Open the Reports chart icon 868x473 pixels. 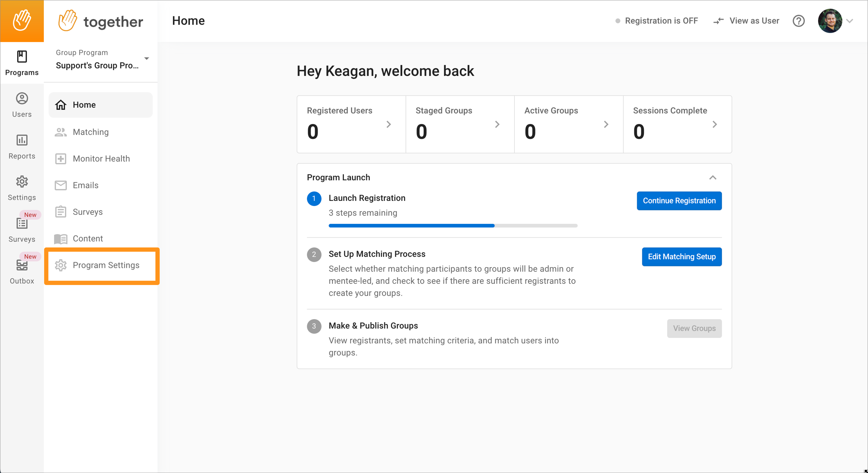click(22, 140)
